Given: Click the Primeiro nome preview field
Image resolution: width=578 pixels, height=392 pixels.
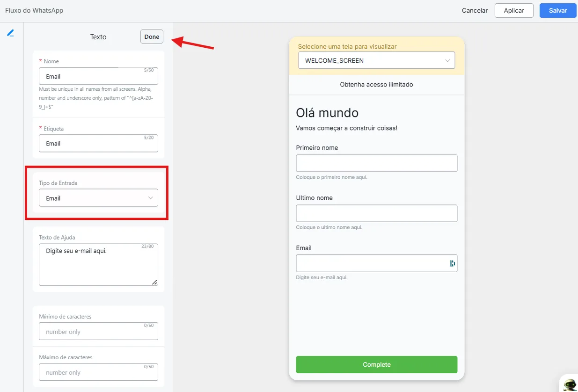Looking at the screenshot, I should click(x=377, y=163).
